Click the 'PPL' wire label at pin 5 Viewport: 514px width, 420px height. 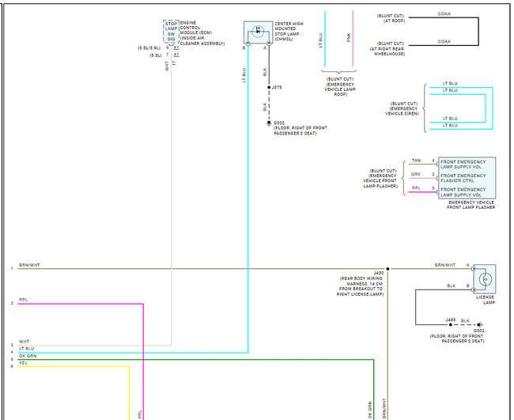pos(416,188)
